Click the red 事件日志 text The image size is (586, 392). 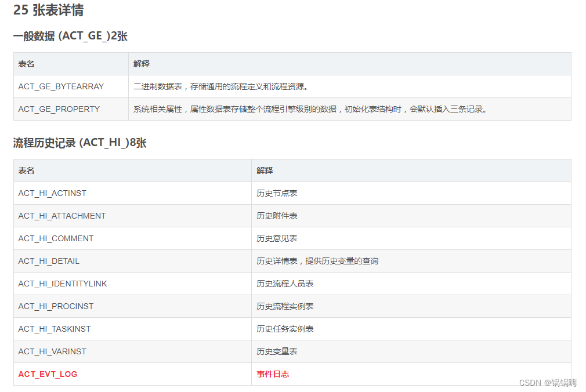(273, 374)
